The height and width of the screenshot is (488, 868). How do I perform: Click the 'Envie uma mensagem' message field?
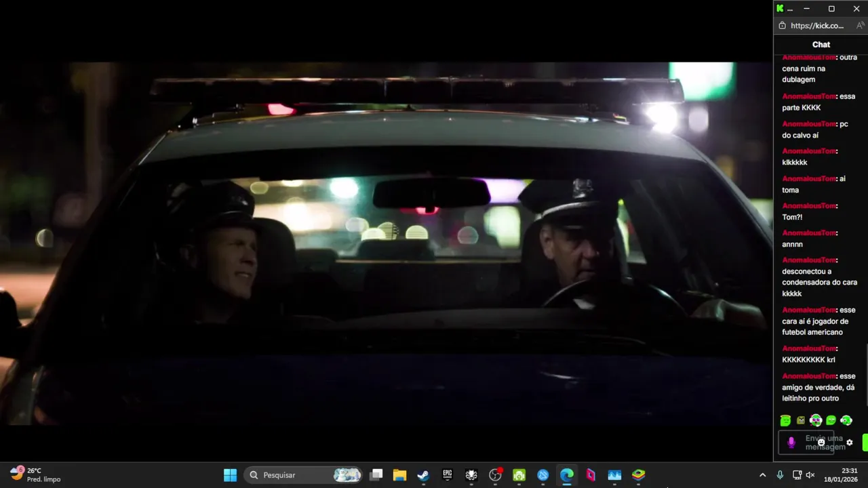[x=806, y=443]
